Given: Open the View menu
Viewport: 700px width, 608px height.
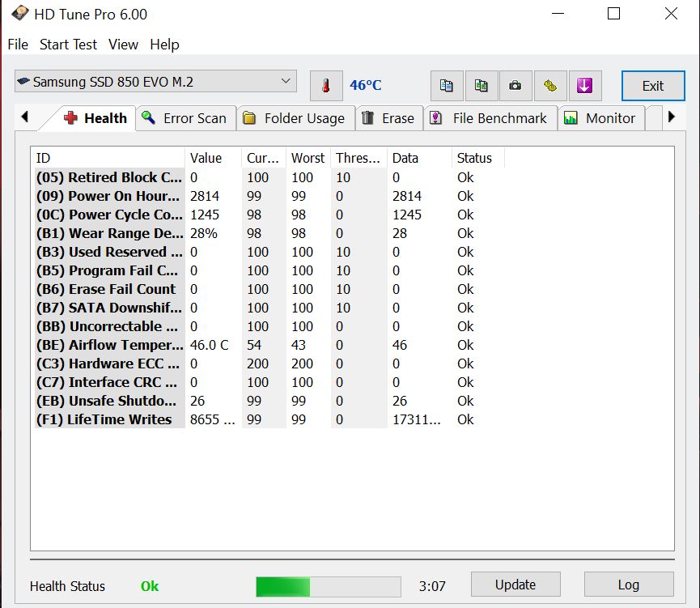Looking at the screenshot, I should [x=123, y=45].
